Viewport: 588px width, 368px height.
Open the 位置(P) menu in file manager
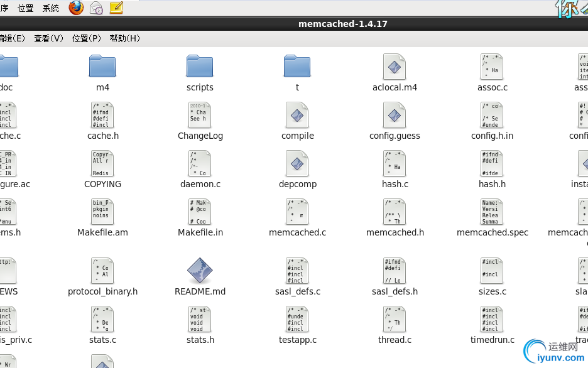[x=87, y=38]
